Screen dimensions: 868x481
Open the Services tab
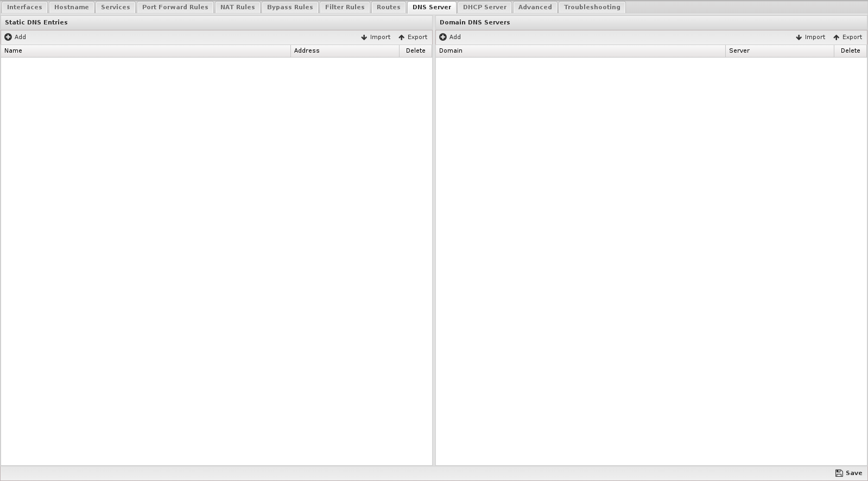116,7
